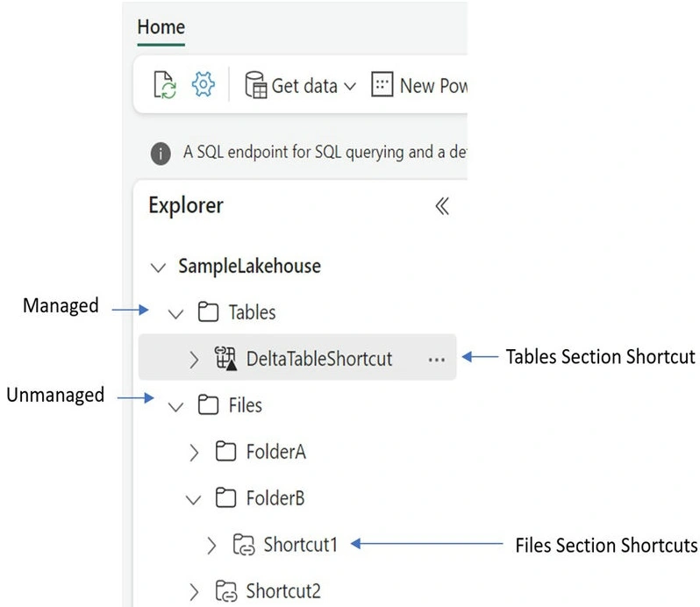Viewport: 700px width, 607px height.
Task: Select the SampleLakehouse name
Action: (249, 266)
